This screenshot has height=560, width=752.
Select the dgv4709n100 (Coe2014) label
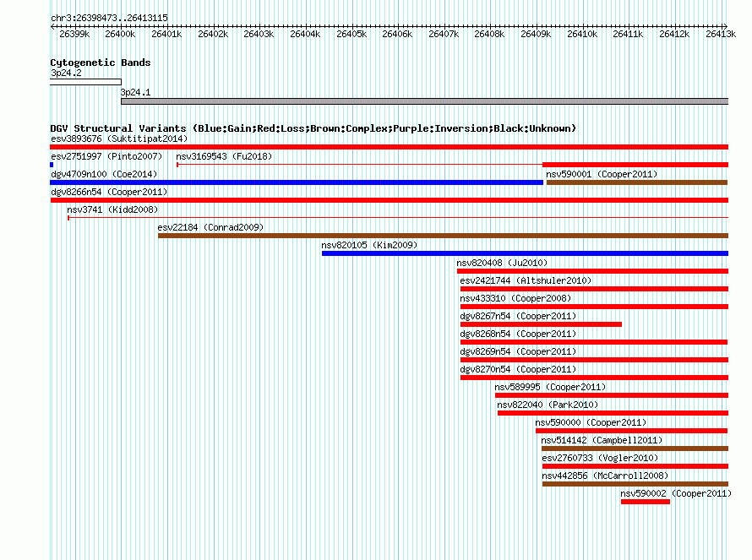click(x=104, y=174)
